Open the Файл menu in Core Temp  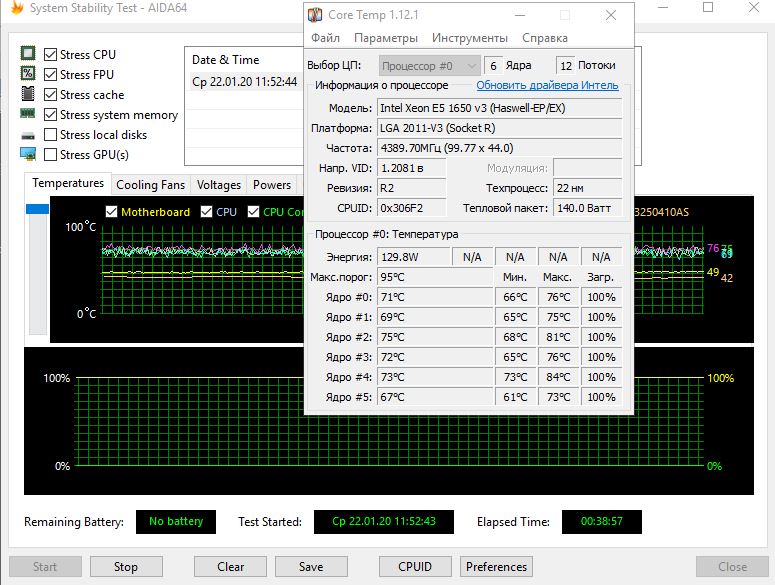pyautogui.click(x=325, y=38)
